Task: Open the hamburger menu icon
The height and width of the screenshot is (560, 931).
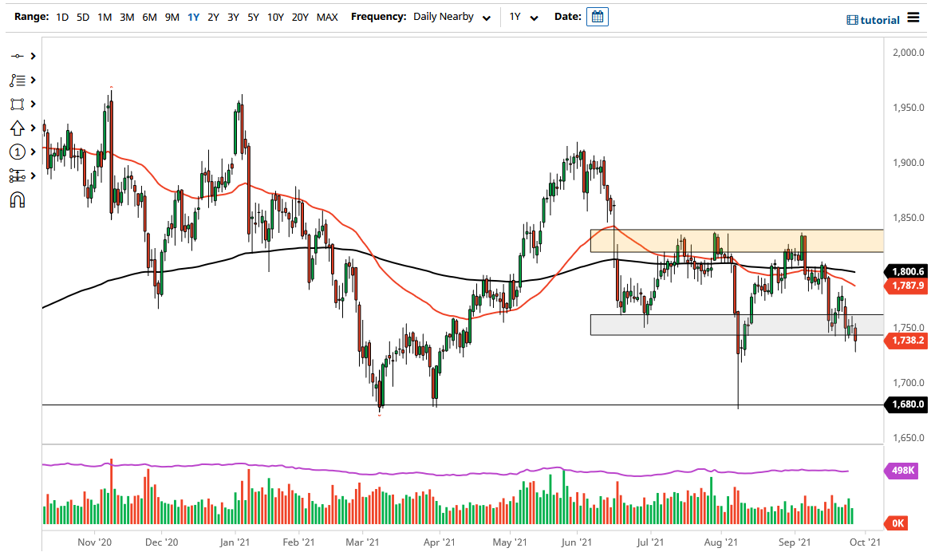Action: click(913, 18)
